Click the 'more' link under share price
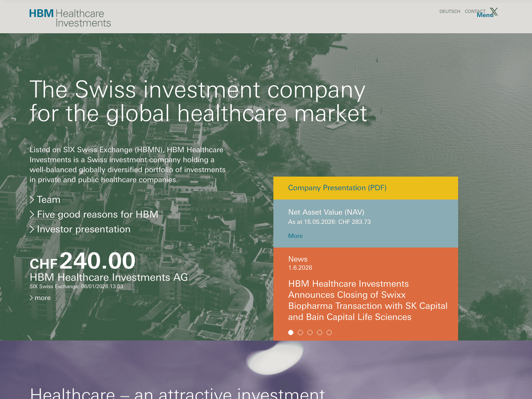Image resolution: width=532 pixels, height=399 pixels. pos(40,298)
